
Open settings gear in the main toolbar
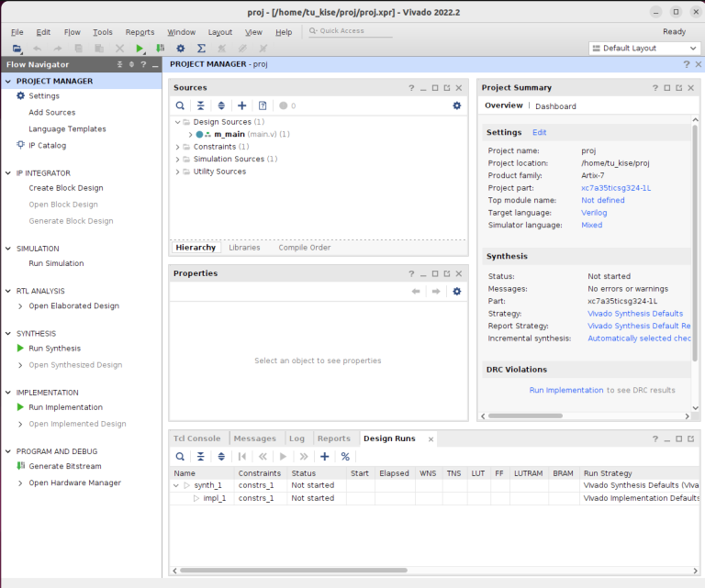[x=181, y=48]
